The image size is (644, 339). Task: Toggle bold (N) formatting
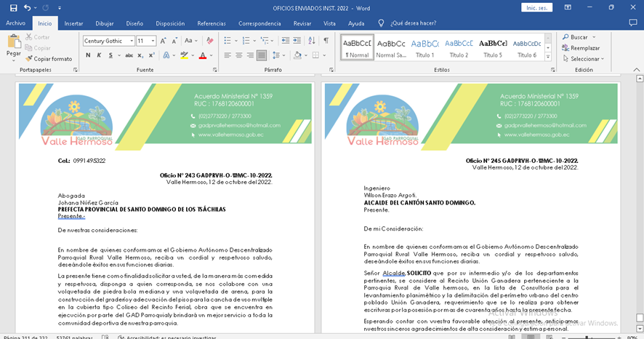point(88,55)
